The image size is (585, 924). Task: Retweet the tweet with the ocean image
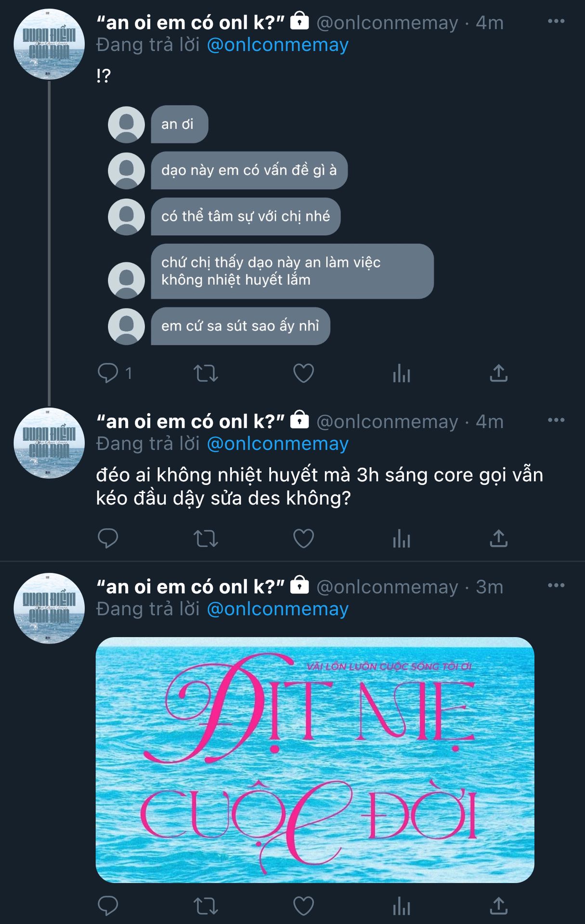point(206,906)
